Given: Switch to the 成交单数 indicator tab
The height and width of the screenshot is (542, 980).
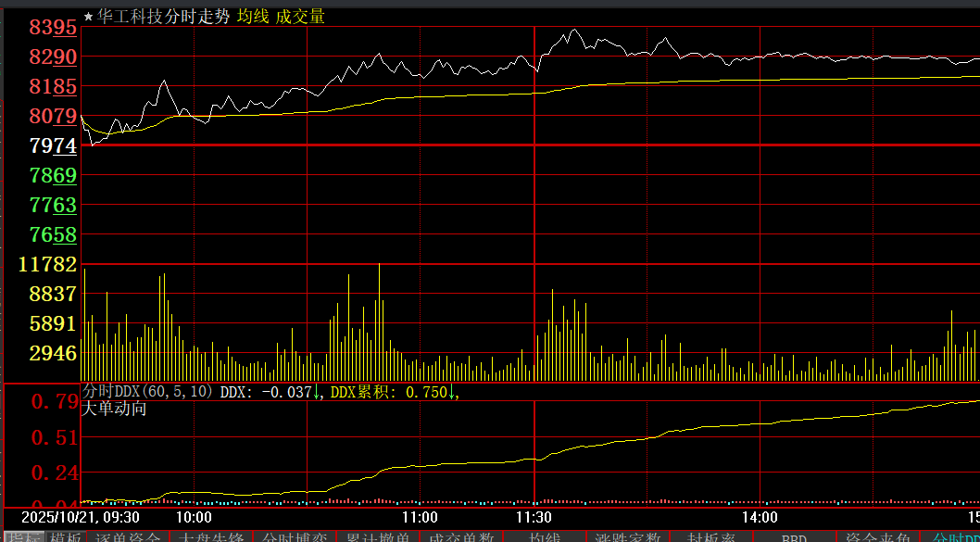Looking at the screenshot, I should click(x=460, y=537).
